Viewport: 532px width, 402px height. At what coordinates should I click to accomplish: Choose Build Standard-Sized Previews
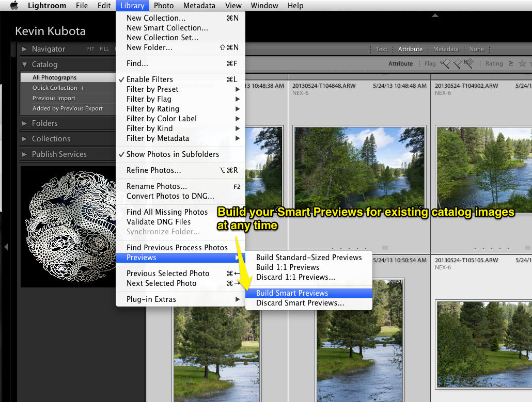309,258
